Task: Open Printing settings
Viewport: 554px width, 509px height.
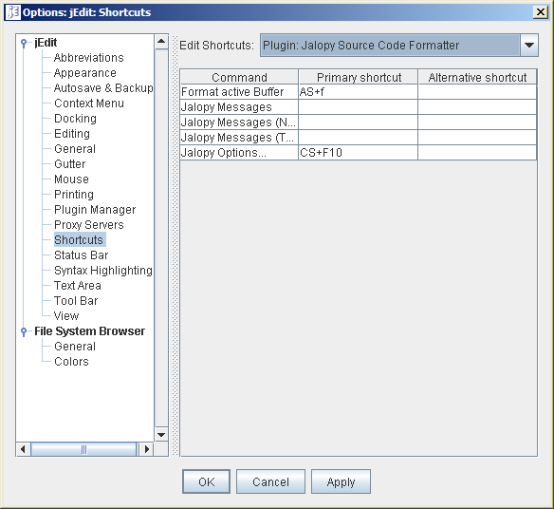Action: click(x=74, y=194)
